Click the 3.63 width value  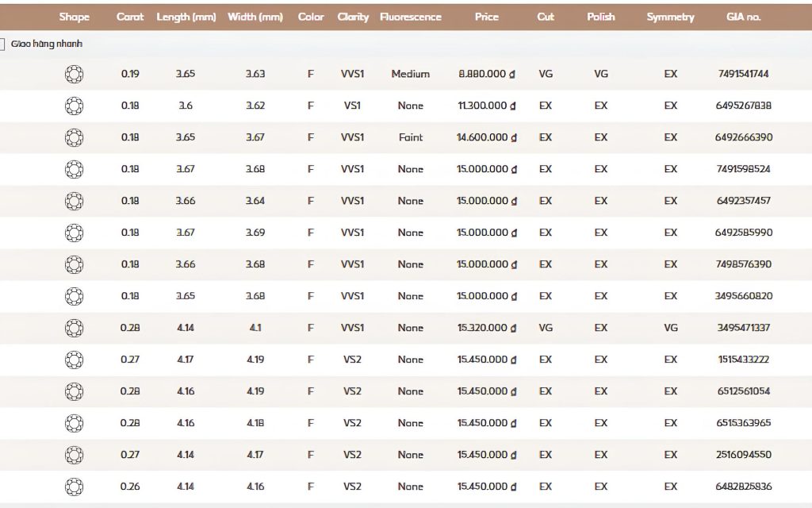255,74
